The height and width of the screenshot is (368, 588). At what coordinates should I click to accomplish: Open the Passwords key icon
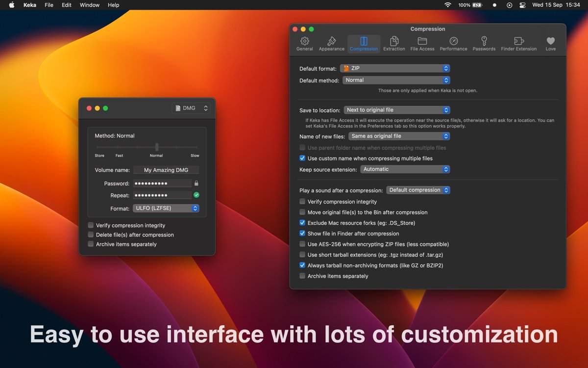click(x=484, y=42)
